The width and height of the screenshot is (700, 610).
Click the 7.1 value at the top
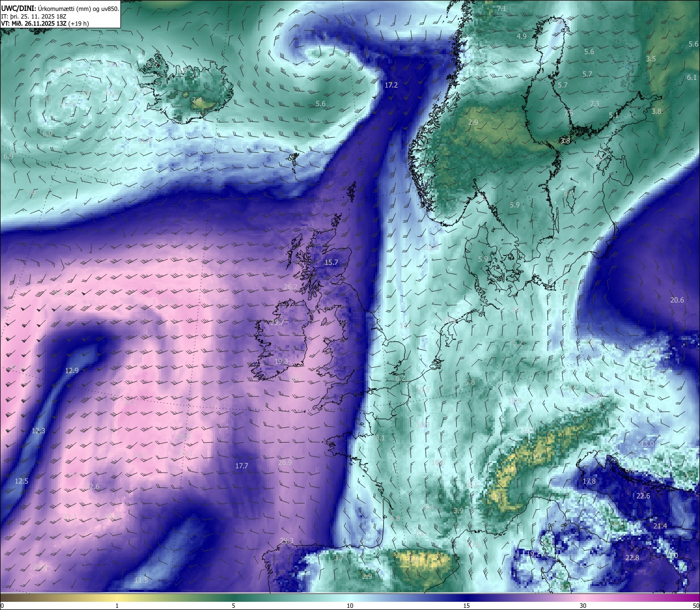pos(501,9)
